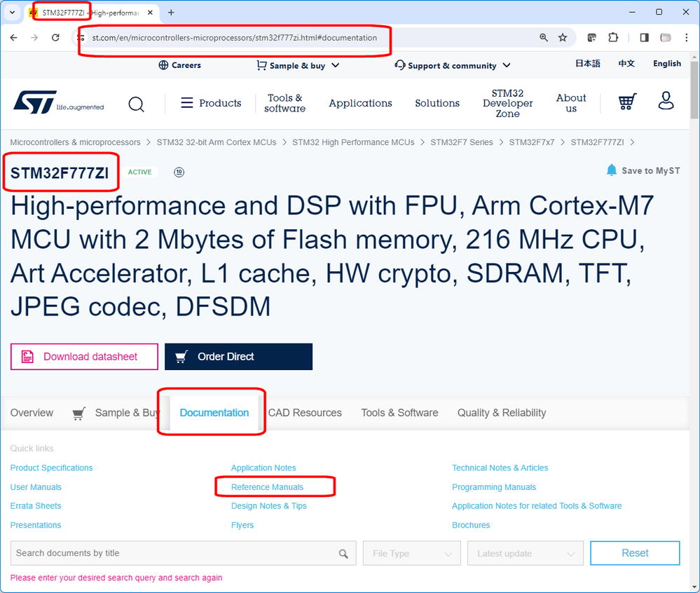Bookmark this page with the star icon

click(x=563, y=38)
